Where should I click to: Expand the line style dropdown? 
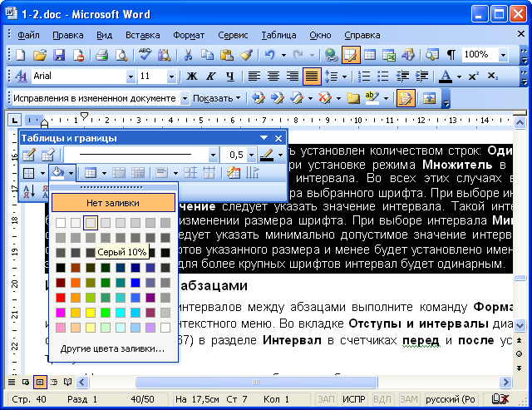click(x=213, y=156)
